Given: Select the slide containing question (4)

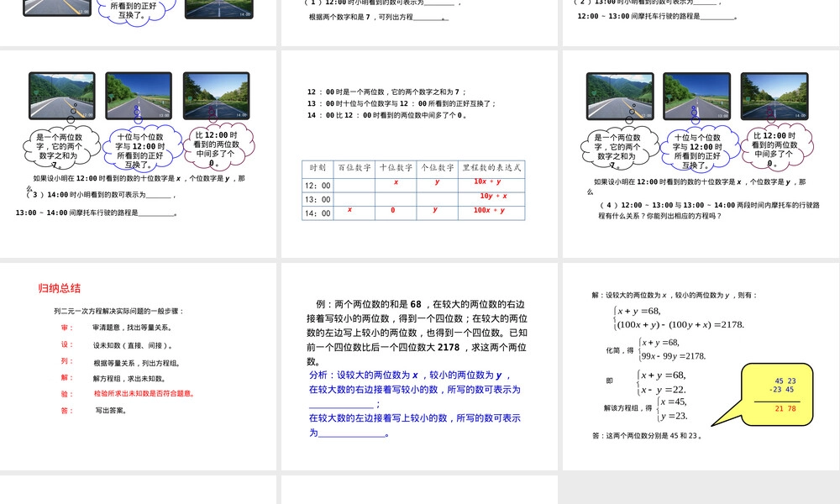Looking at the screenshot, I should (x=701, y=154).
